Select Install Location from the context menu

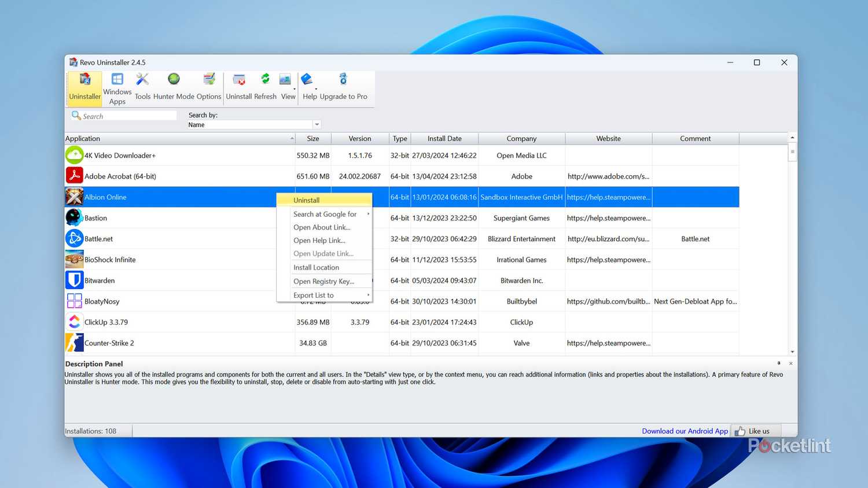click(x=316, y=267)
